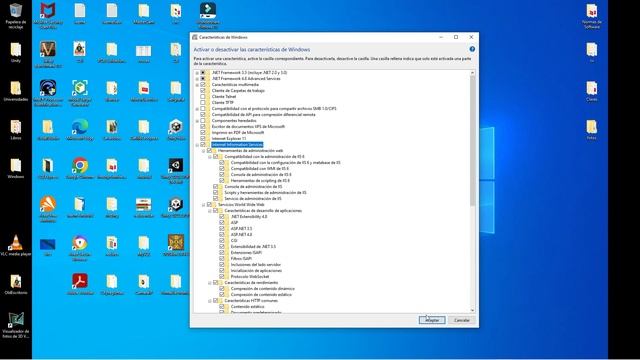The height and width of the screenshot is (360, 640).
Task: Open Google Chrome desktop shortcut
Action: [x=80, y=169]
